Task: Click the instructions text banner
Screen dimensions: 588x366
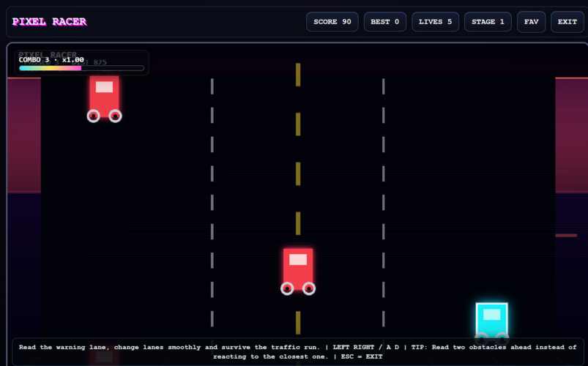Action: (x=298, y=352)
